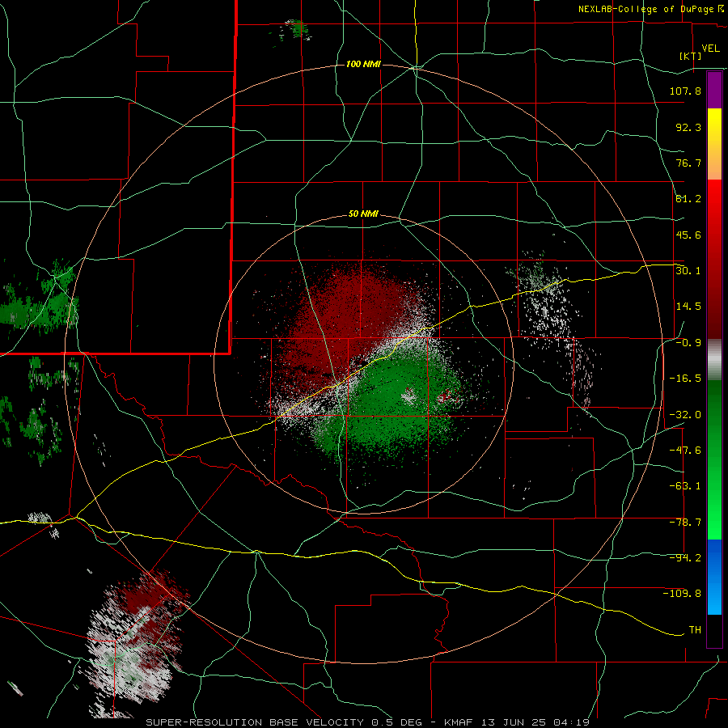Click the -94.2 velocity scale value
Image resolution: width=728 pixels, height=728 pixels.
(685, 558)
